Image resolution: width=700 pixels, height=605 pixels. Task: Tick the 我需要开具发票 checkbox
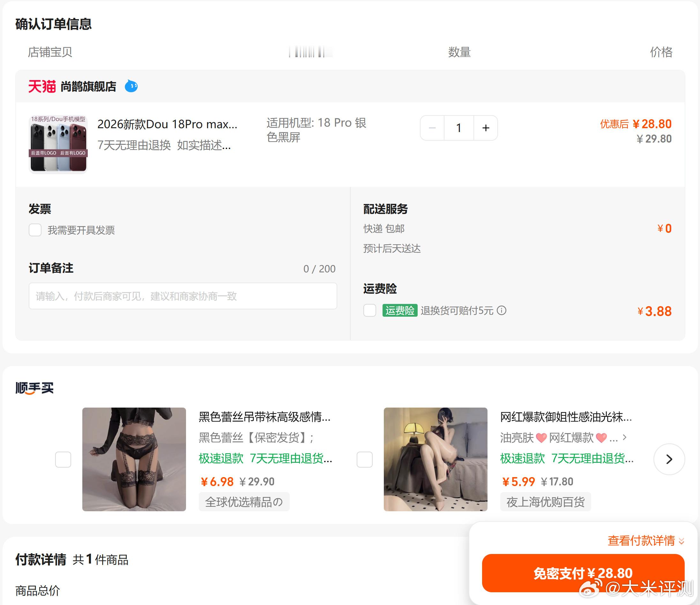[35, 230]
